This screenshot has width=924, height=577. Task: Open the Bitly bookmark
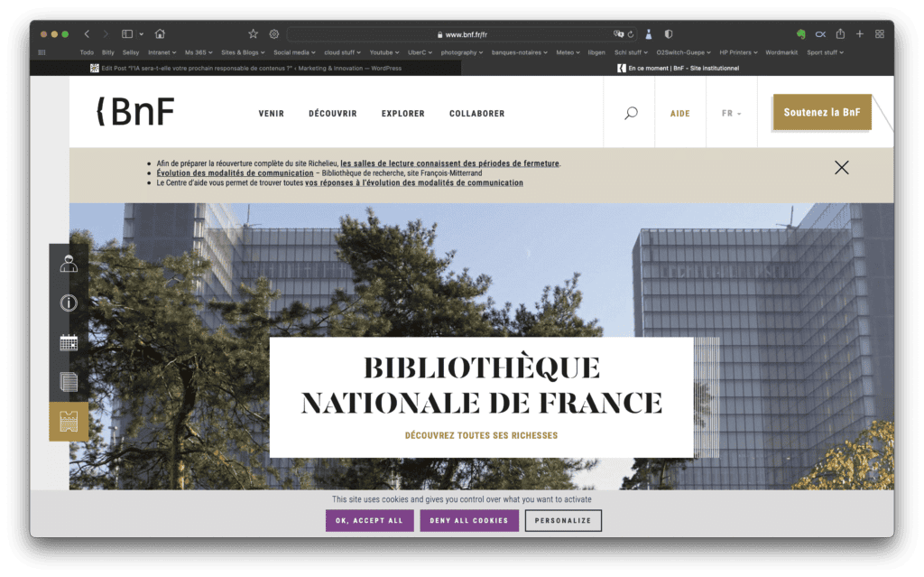point(108,52)
